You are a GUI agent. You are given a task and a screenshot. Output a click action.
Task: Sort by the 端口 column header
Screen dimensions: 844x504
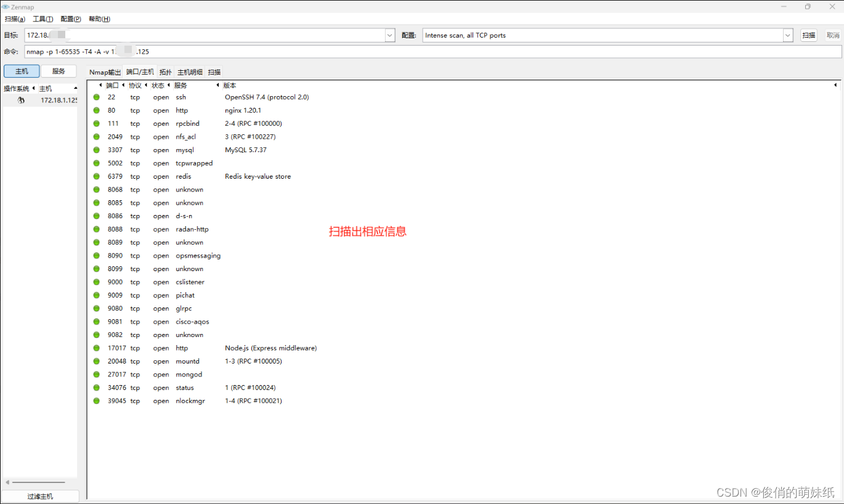[112, 86]
